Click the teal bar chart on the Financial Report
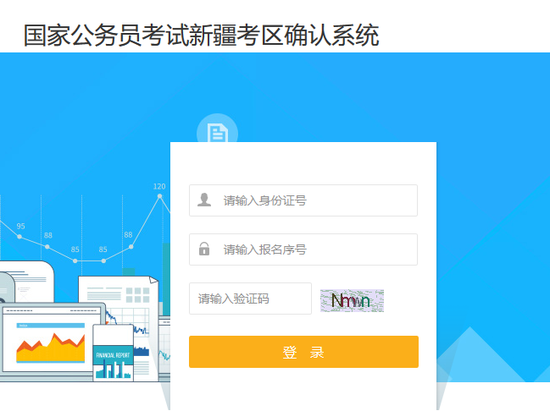 coord(113,370)
